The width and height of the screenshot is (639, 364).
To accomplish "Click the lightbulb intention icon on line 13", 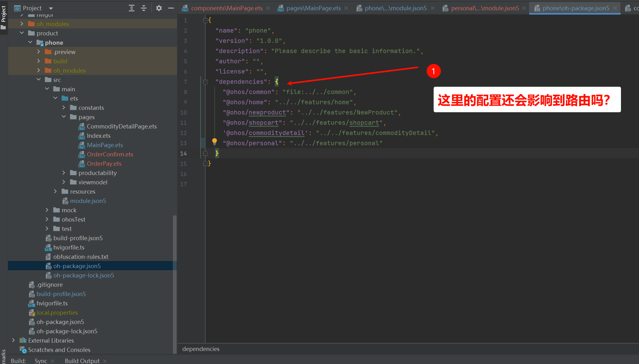I will pyautogui.click(x=214, y=142).
